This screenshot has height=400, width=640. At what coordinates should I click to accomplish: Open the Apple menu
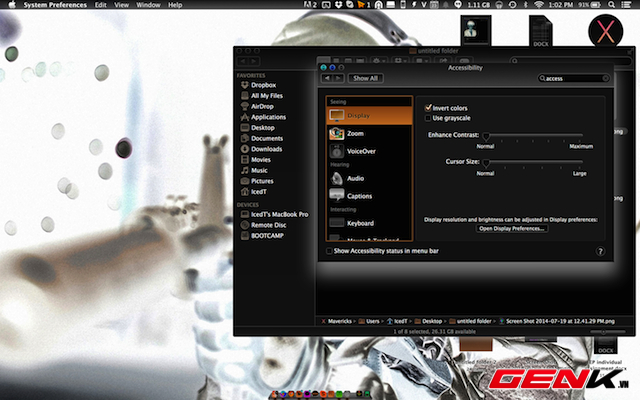point(12,5)
